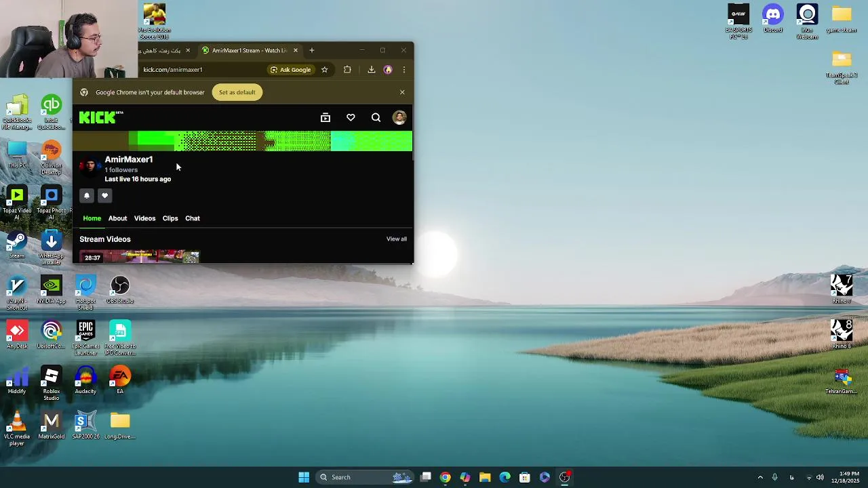The image size is (868, 488).
Task: Open AnyDesk desktop shortcut
Action: tap(17, 335)
